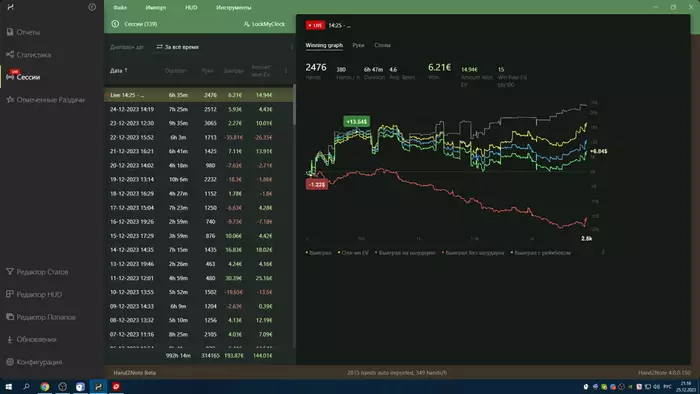Screen dimensions: 700x394
Task: Open Google Chrome from taskbar
Action: pyautogui.click(x=45, y=386)
